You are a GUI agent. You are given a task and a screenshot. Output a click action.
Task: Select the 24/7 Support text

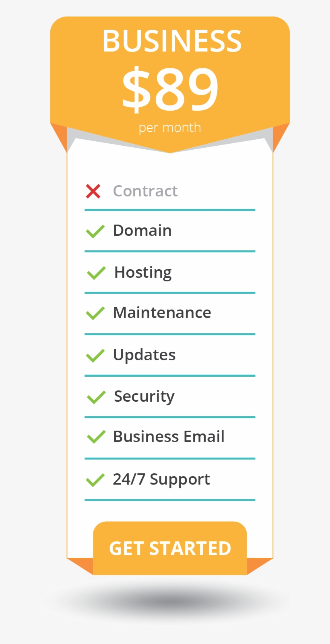(161, 479)
